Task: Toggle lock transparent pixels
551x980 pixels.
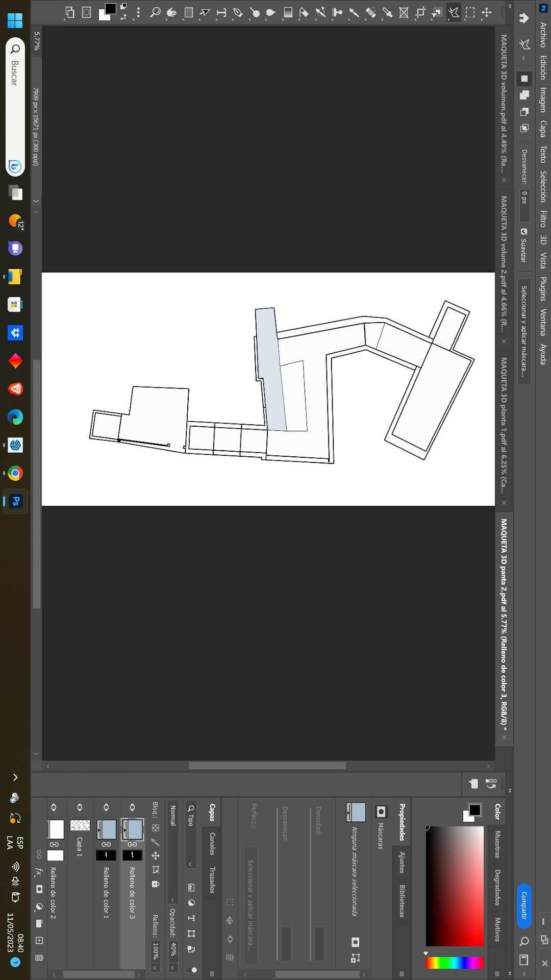Action: click(x=156, y=828)
